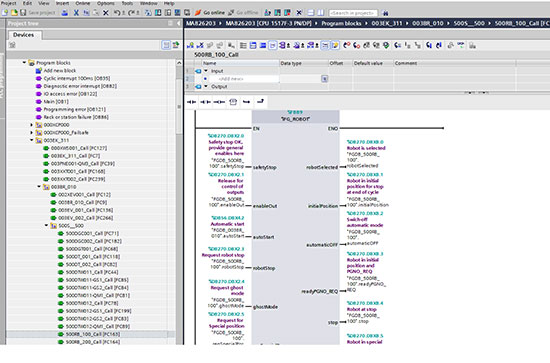This screenshot has width=550, height=363.
Task: Open the Online menu
Action: [x=83, y=3]
